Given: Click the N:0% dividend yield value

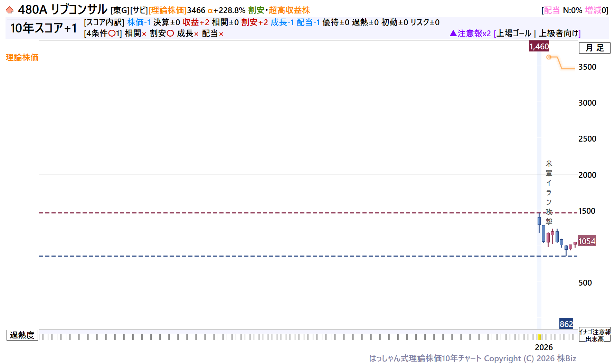Looking at the screenshot, I should point(573,10).
